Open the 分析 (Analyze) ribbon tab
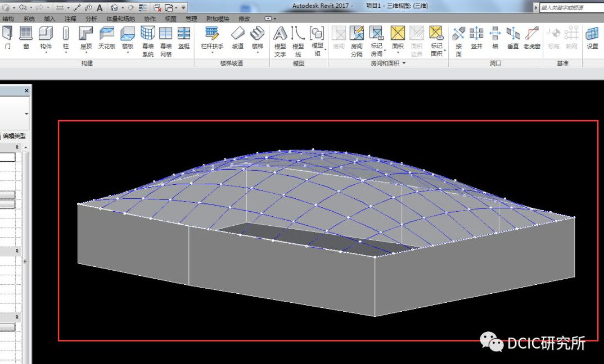Screen dimensions: 604x364 click(91, 19)
